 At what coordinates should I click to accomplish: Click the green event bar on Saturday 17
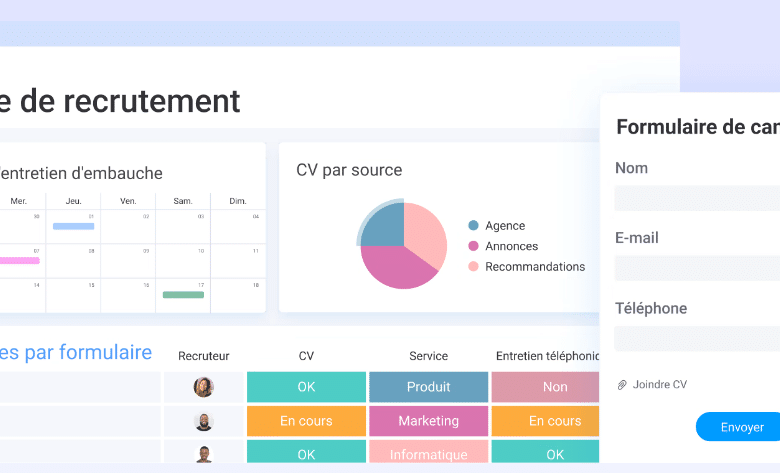183,295
